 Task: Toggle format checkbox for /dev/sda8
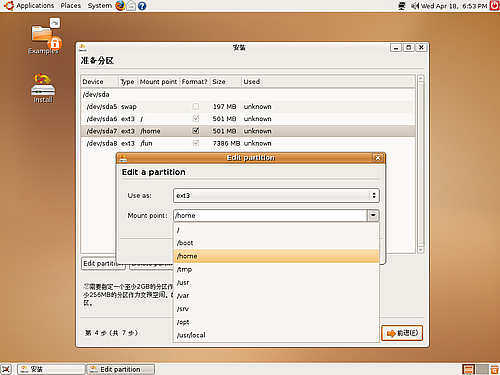(x=196, y=143)
